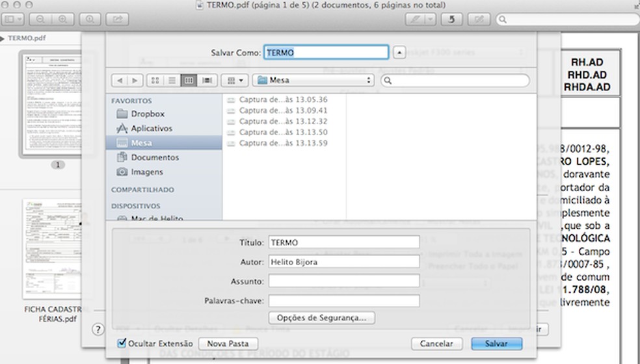Image resolution: width=640 pixels, height=364 pixels.
Task: Click the Título text field
Action: click(x=343, y=242)
